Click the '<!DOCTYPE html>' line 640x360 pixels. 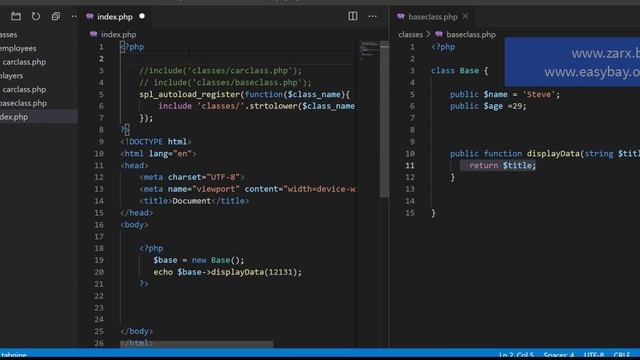pyautogui.click(x=156, y=142)
